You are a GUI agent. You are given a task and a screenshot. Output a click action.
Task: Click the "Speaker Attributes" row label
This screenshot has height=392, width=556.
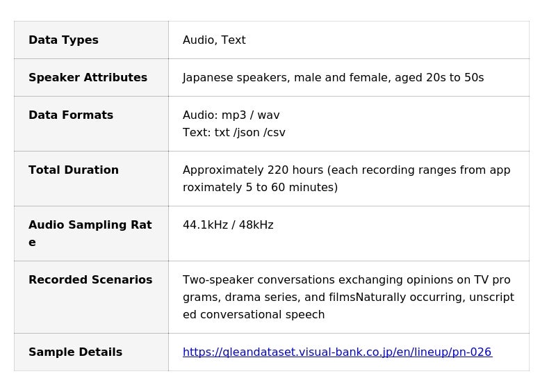[88, 78]
